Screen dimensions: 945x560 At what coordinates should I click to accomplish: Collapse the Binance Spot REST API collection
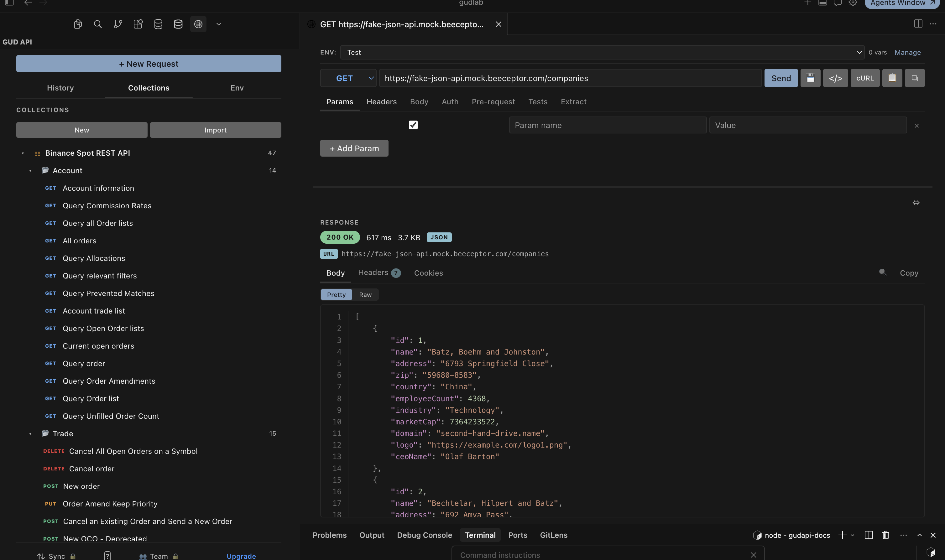point(23,153)
